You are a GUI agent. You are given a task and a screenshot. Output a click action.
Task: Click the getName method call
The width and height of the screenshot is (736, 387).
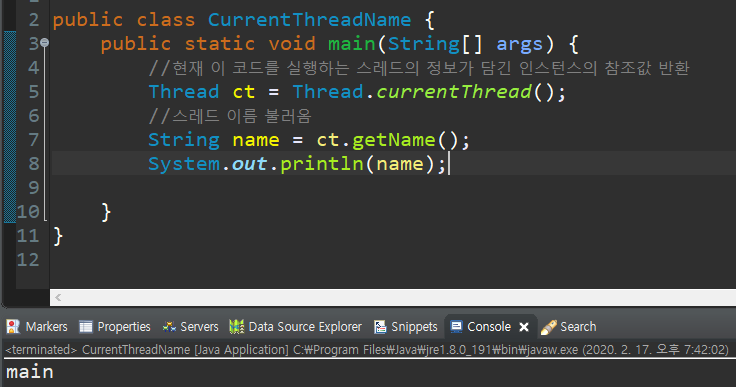tap(393, 140)
